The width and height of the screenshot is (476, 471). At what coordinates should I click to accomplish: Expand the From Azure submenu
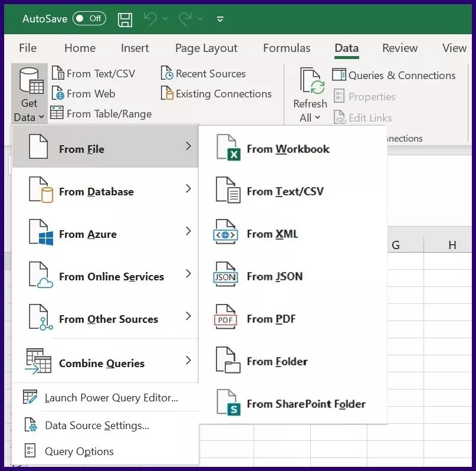point(105,234)
